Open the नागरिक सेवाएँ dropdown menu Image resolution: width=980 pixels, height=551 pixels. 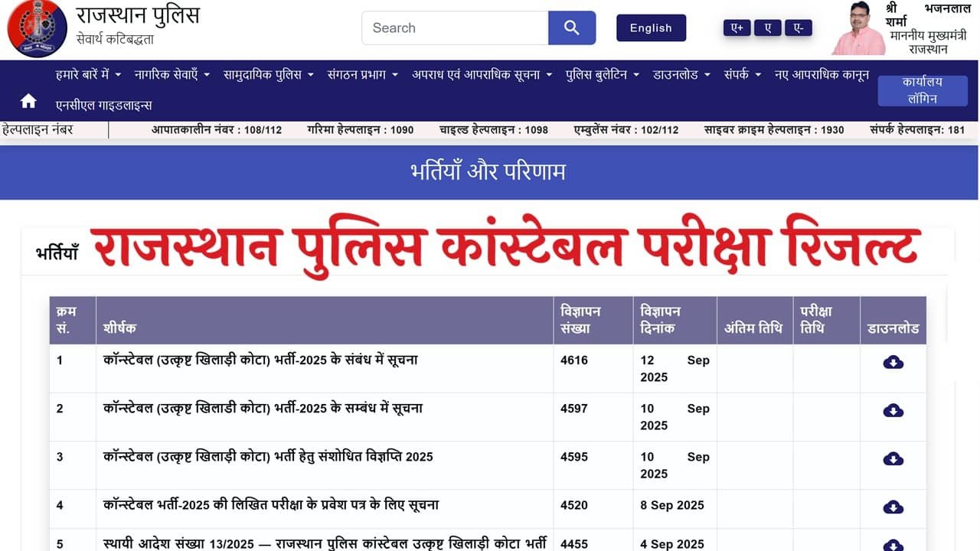tap(172, 74)
